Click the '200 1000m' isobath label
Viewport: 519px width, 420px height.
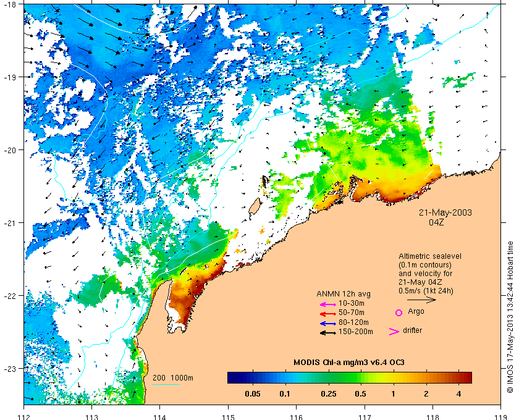point(173,378)
